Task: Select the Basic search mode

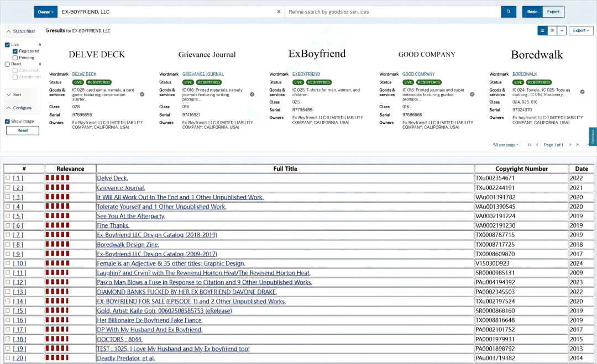Action: [x=532, y=12]
